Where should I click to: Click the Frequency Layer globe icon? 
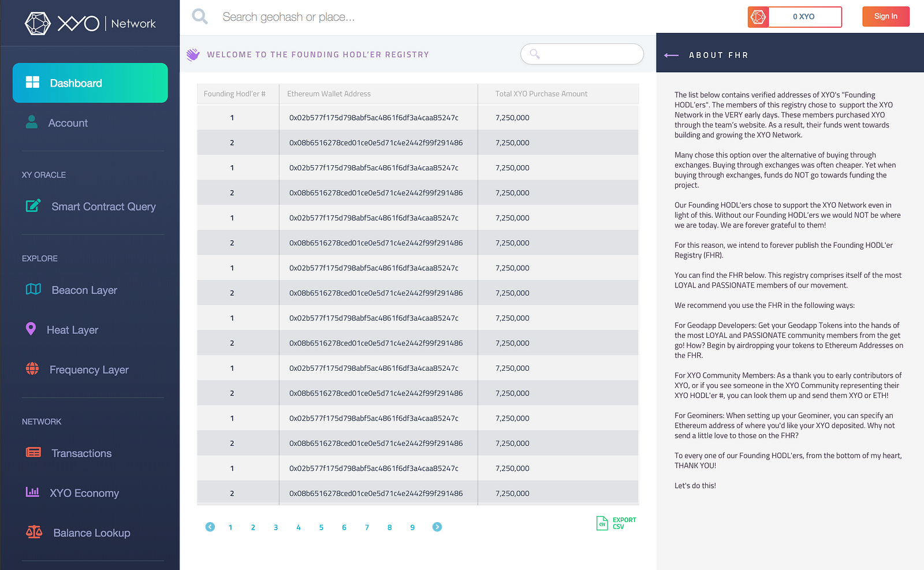pos(32,368)
